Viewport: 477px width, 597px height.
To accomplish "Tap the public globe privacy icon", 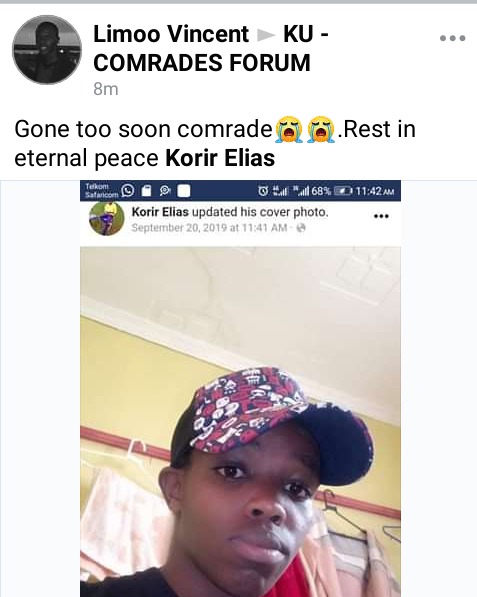I will pos(301,228).
